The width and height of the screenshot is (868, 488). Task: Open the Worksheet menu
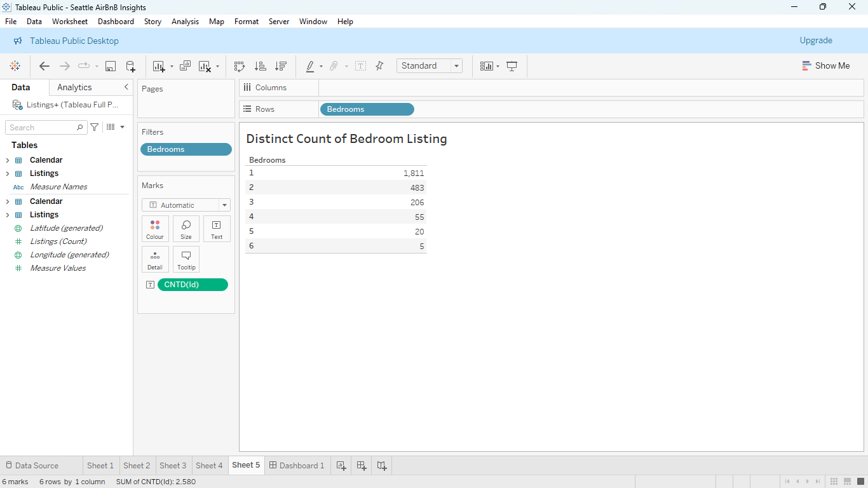point(70,22)
